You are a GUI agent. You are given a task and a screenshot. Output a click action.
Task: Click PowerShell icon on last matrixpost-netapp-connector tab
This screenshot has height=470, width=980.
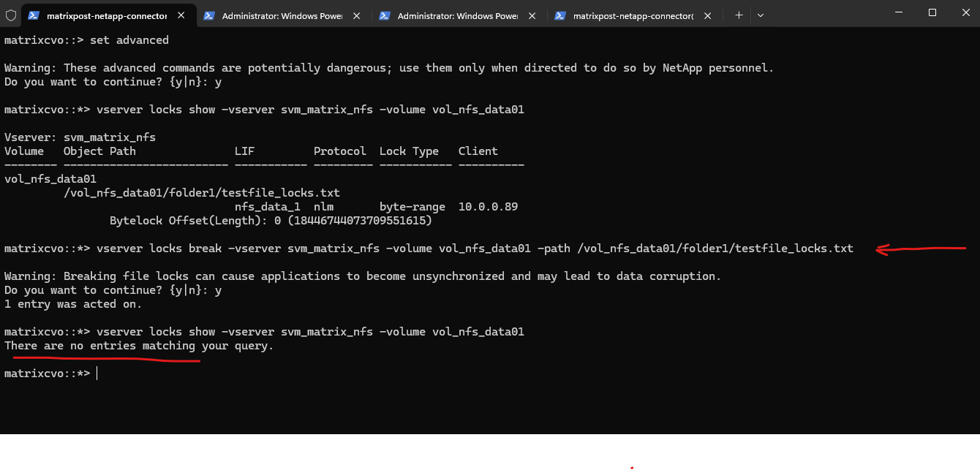tap(560, 15)
